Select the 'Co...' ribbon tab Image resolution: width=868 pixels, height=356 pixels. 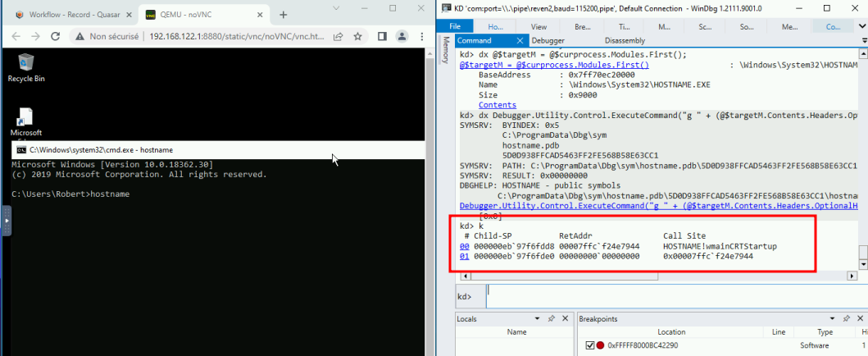coord(833,26)
